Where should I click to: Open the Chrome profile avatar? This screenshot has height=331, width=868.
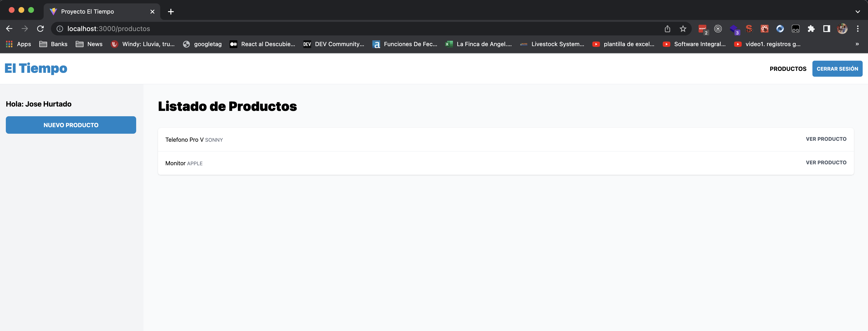(842, 29)
